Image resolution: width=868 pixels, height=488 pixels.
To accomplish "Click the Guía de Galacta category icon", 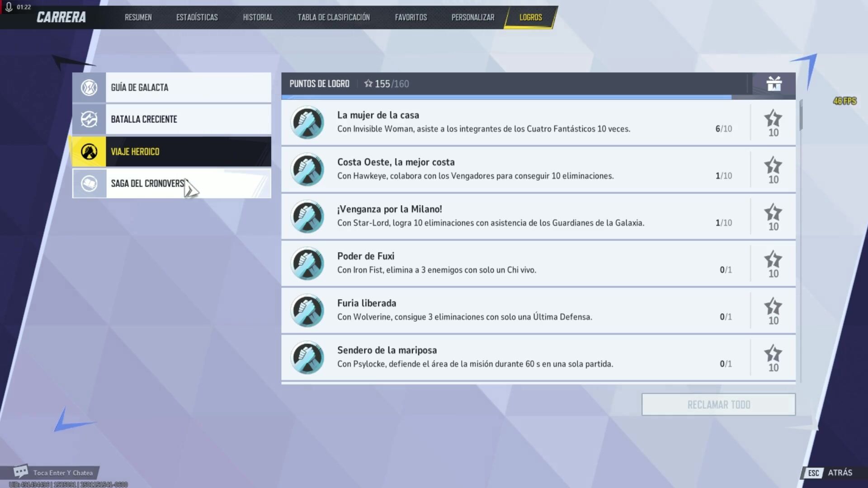I will click(x=89, y=87).
